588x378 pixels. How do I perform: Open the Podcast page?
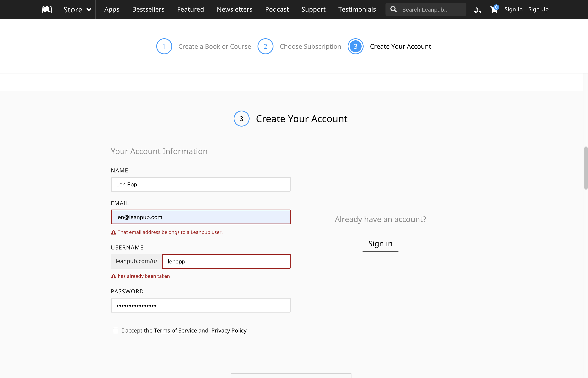[277, 9]
